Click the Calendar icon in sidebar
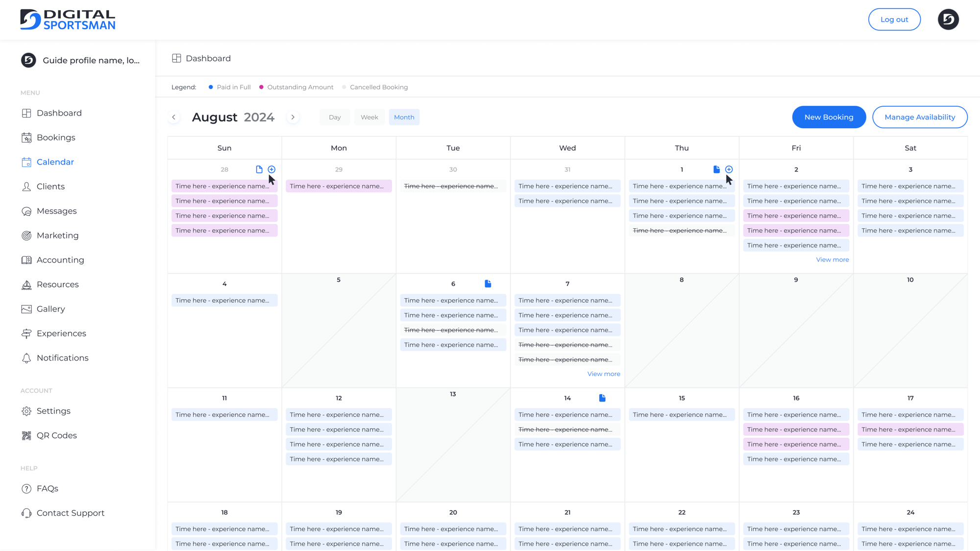The height and width of the screenshot is (551, 980). coord(26,162)
